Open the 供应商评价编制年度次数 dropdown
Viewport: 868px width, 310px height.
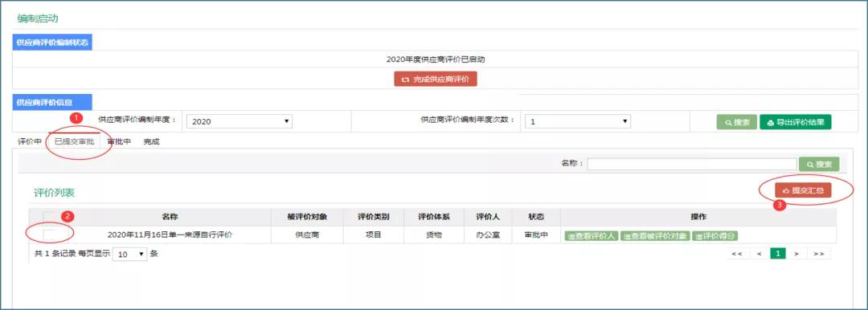577,121
